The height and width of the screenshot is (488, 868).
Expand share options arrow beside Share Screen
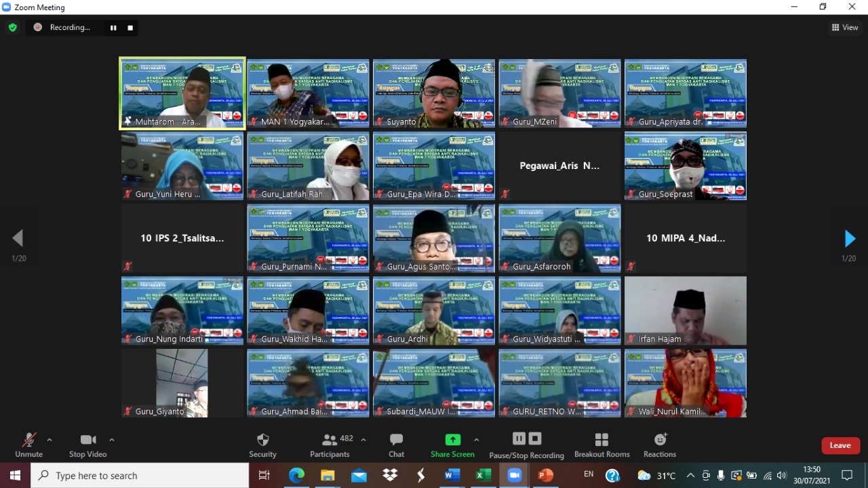[x=476, y=440]
